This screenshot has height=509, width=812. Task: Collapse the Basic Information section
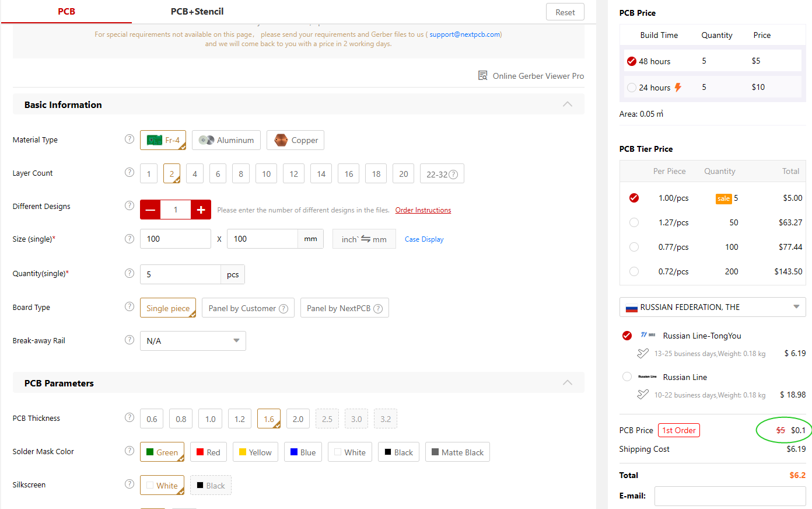567,104
